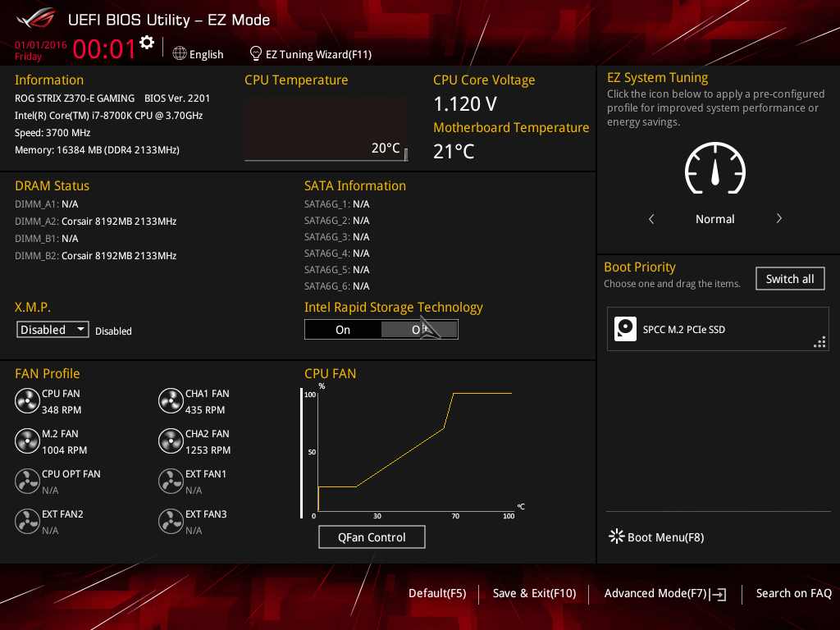Click the drag handle on SPCC boot item
The width and height of the screenshot is (840, 630).
819,342
